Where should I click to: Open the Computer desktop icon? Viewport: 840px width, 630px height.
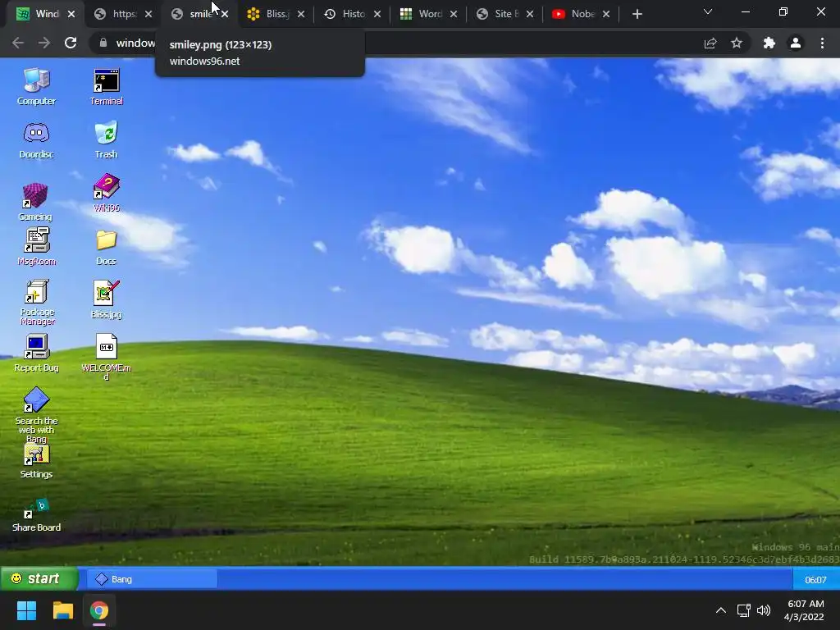click(x=36, y=87)
